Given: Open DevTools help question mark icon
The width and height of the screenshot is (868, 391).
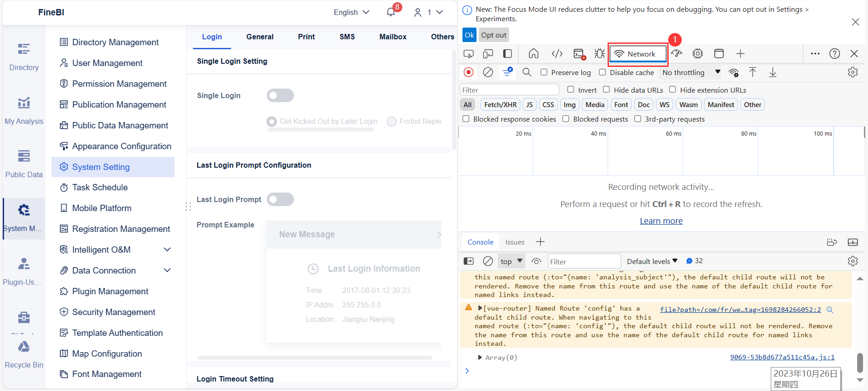Looking at the screenshot, I should pos(835,54).
